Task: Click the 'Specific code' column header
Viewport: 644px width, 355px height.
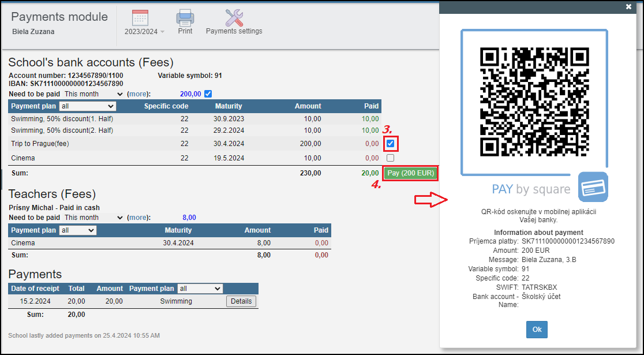Action: pos(166,106)
